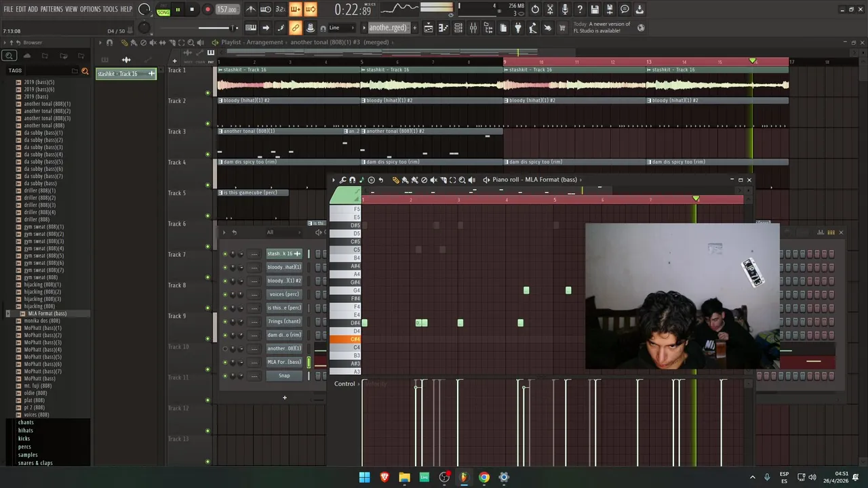Toggle the metronome icon

[x=251, y=9]
